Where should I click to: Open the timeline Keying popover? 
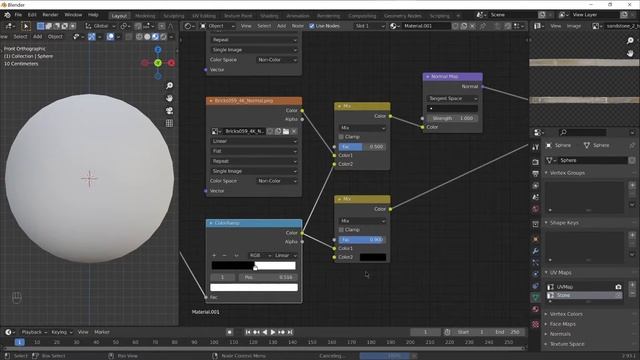(x=61, y=332)
